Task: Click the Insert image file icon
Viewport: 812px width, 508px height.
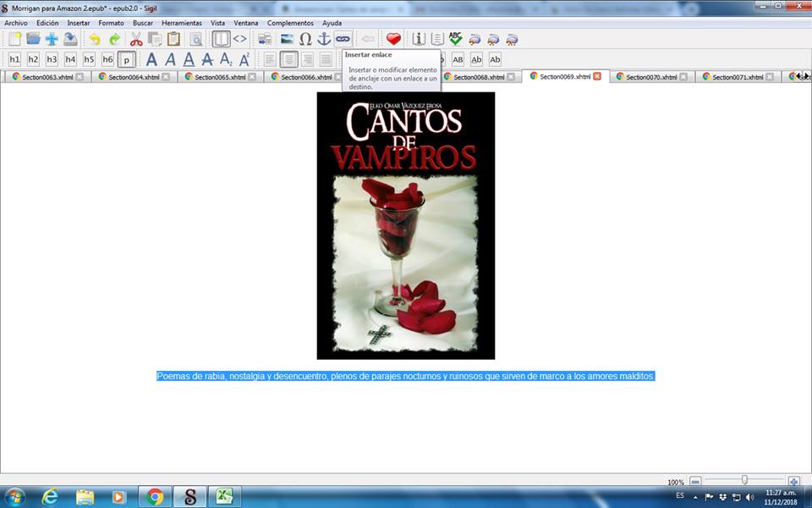Action: (x=287, y=39)
